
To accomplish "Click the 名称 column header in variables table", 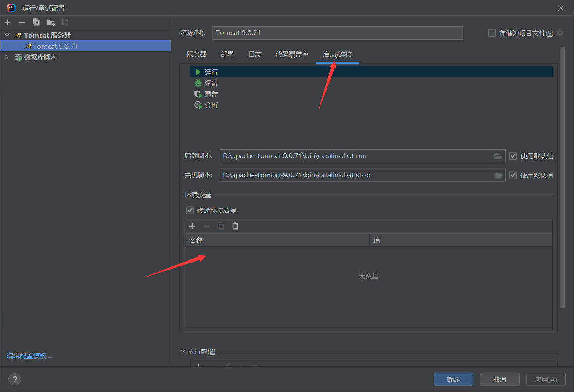I will (277, 240).
